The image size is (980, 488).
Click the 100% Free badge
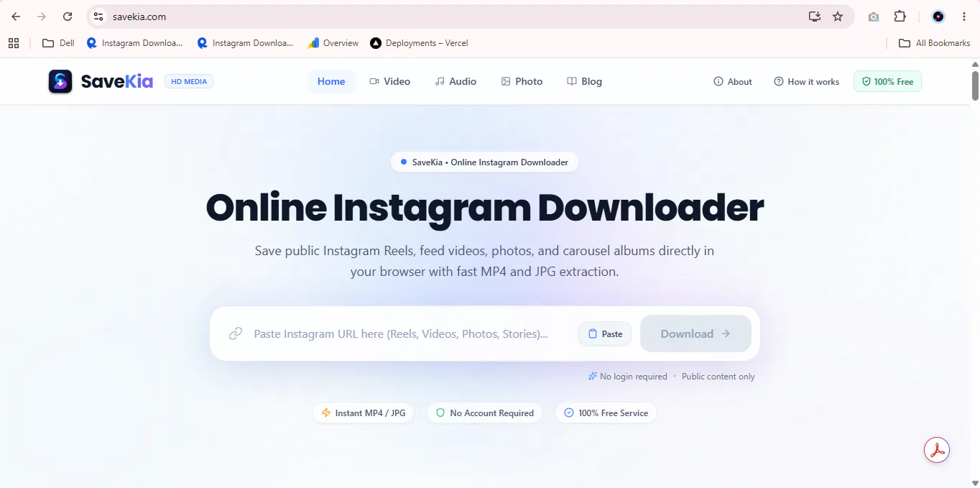[x=887, y=81]
